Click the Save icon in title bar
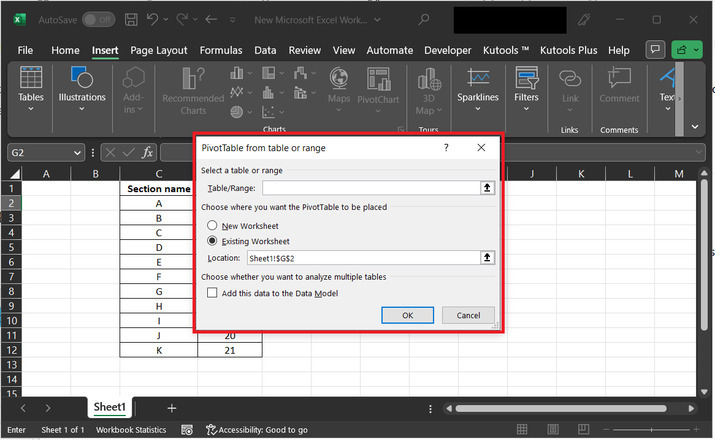The image size is (715, 440). click(x=131, y=19)
